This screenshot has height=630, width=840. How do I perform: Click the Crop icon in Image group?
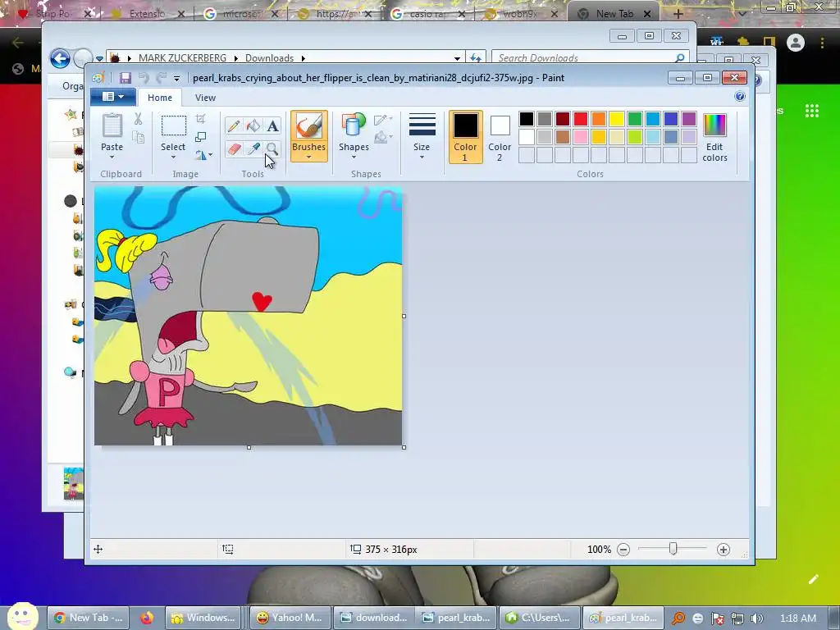(200, 119)
